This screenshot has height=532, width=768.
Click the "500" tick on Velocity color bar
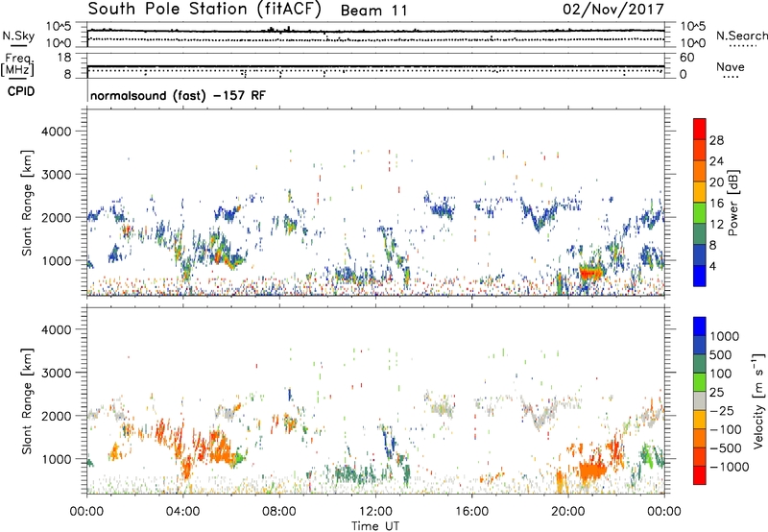pos(721,355)
